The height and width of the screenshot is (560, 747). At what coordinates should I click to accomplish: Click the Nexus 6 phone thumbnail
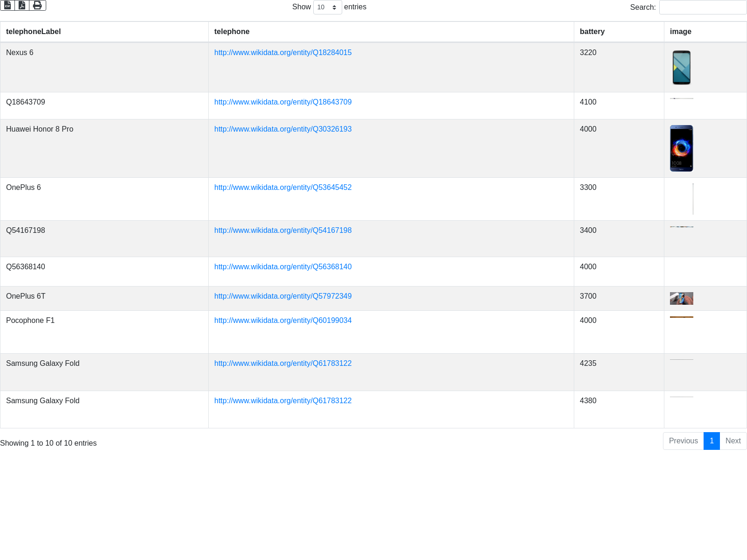[x=681, y=68]
